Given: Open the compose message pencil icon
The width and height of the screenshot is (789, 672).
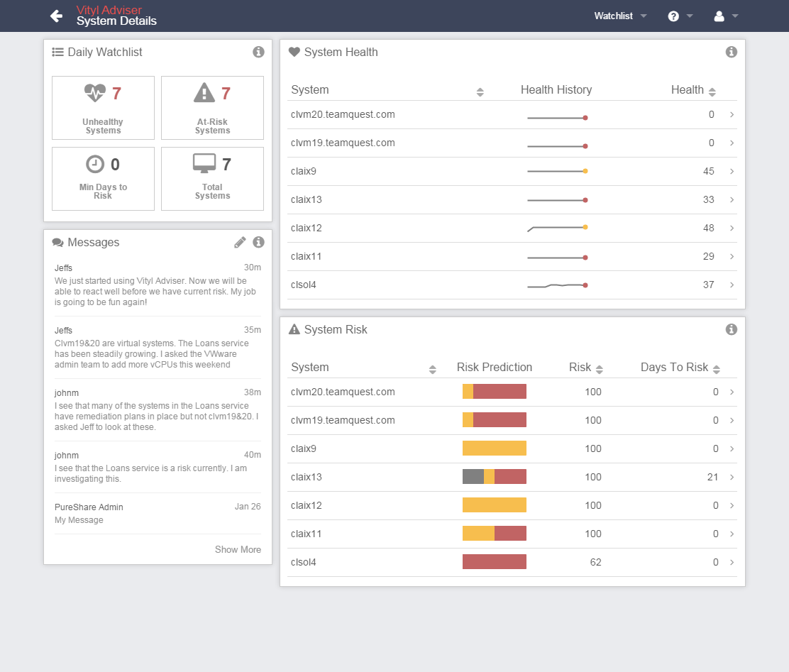Looking at the screenshot, I should click(x=240, y=242).
